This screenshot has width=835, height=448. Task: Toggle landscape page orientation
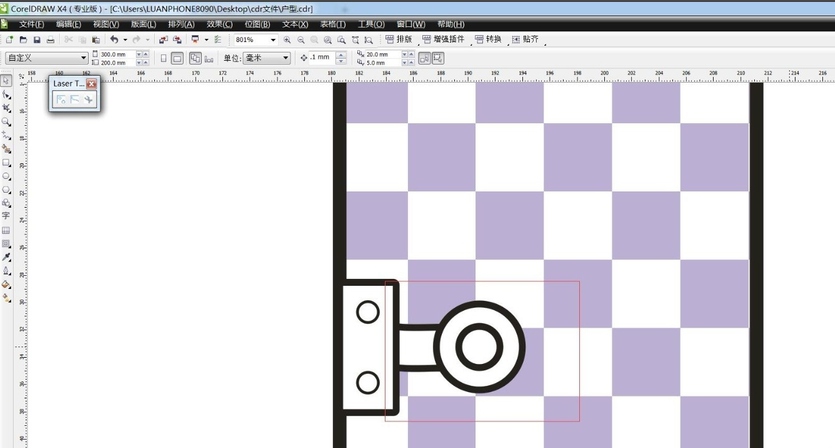coord(178,58)
